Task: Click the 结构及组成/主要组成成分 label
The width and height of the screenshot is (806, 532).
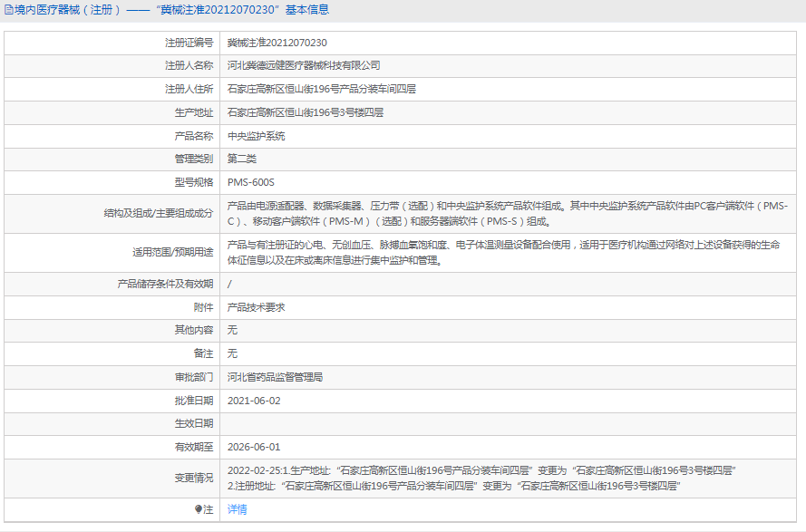Action: pos(159,213)
